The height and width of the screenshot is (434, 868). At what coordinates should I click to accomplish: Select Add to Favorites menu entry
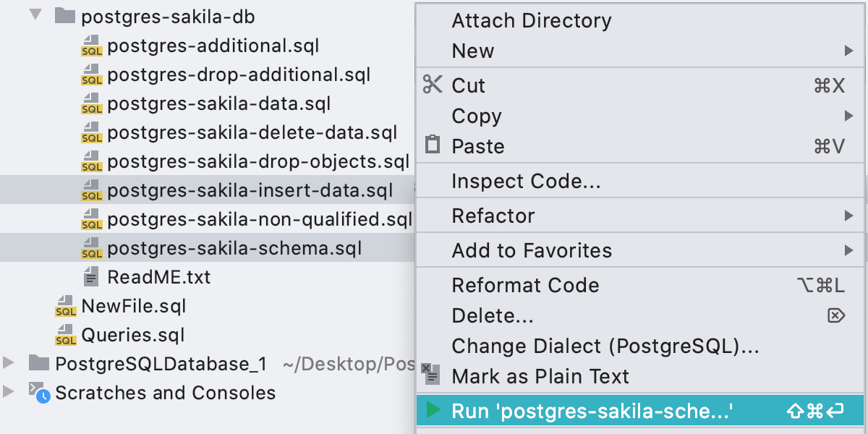[x=641, y=250]
